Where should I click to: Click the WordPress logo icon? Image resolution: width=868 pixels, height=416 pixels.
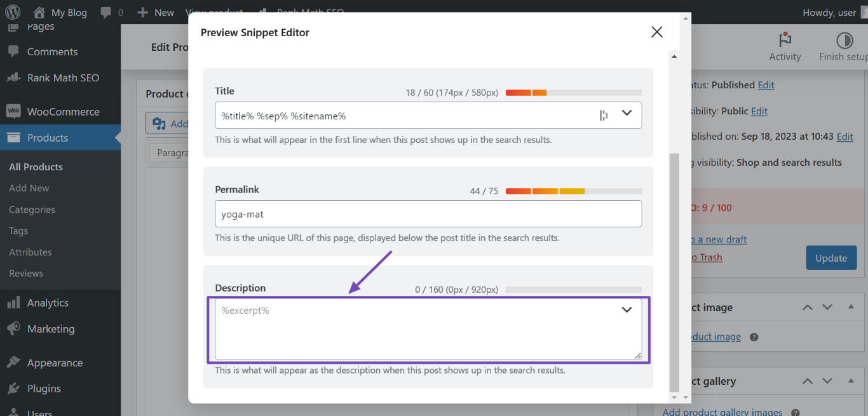pos(13,12)
